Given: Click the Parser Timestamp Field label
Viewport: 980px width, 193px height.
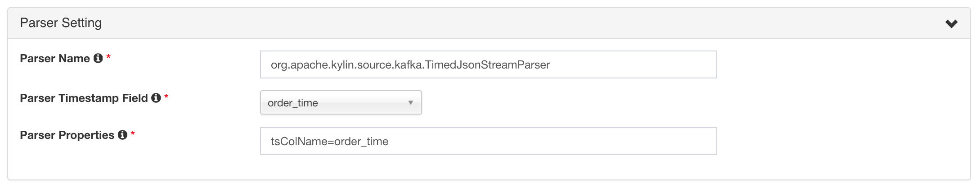Looking at the screenshot, I should pos(84,98).
